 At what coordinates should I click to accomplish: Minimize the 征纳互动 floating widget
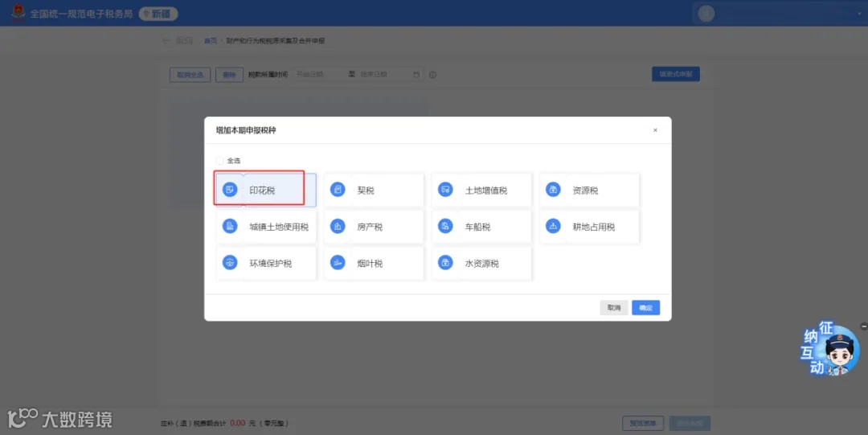click(863, 327)
